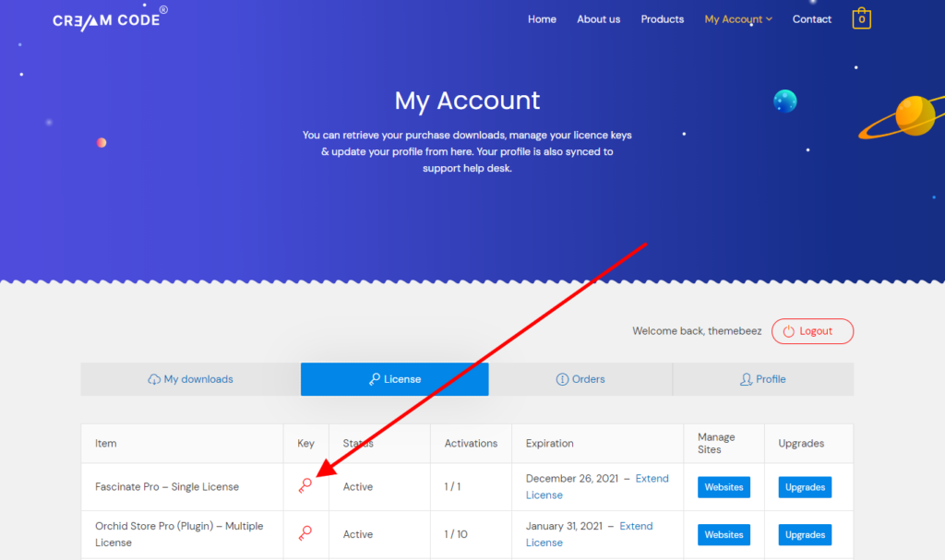Click the 'My Account' page heading
Viewport: 945px width, 560px height.
pos(467,100)
